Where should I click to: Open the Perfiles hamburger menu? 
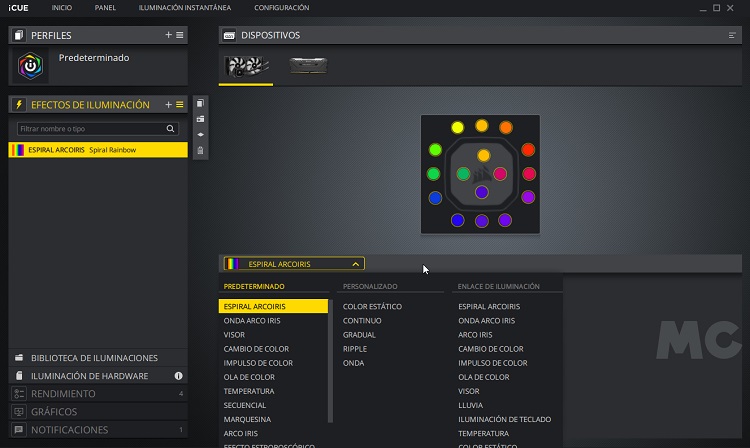pos(180,35)
